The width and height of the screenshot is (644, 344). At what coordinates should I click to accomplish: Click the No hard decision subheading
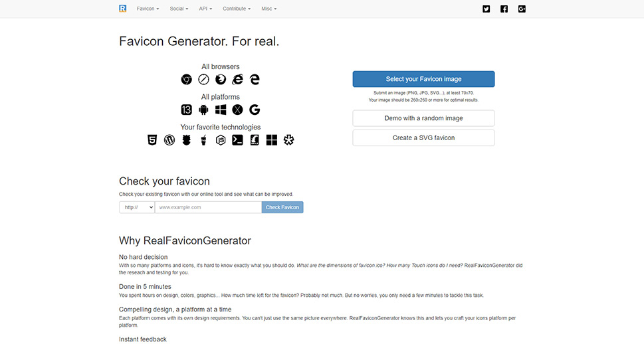click(x=144, y=257)
